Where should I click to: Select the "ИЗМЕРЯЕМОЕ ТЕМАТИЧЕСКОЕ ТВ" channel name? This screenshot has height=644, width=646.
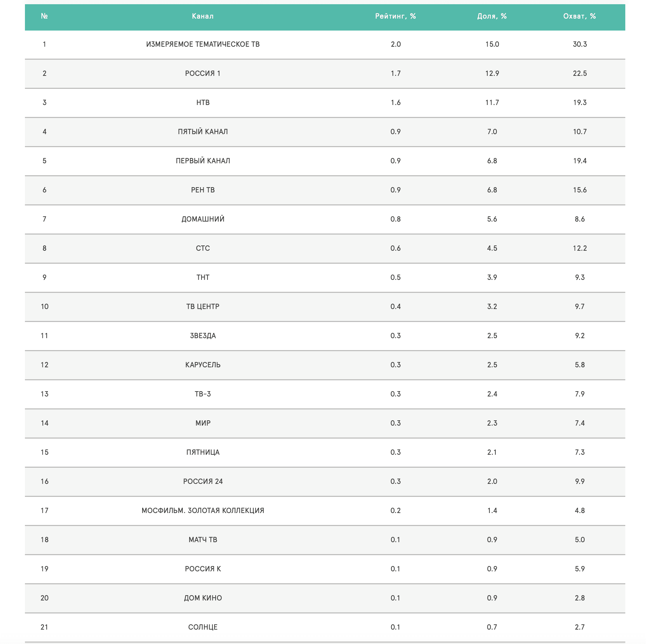[x=203, y=44]
